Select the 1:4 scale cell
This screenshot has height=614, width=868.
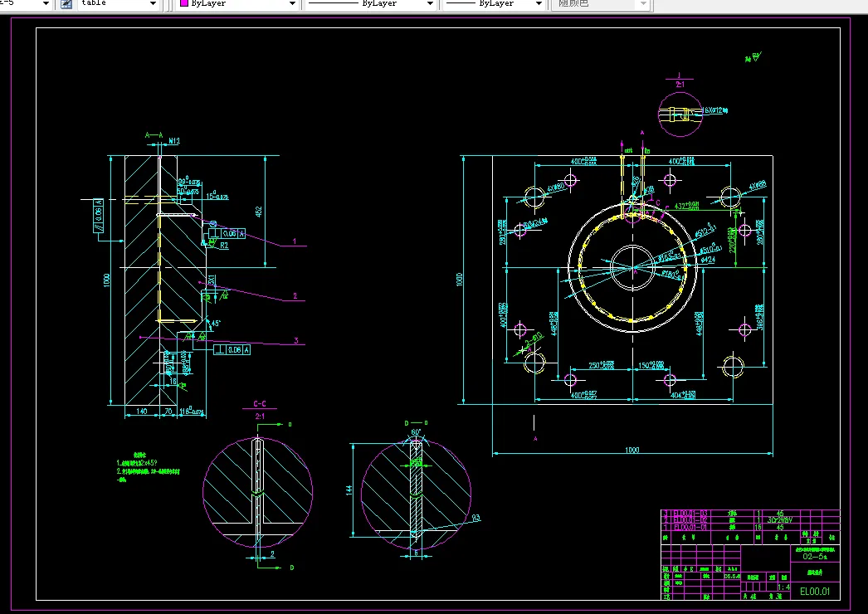click(x=784, y=587)
